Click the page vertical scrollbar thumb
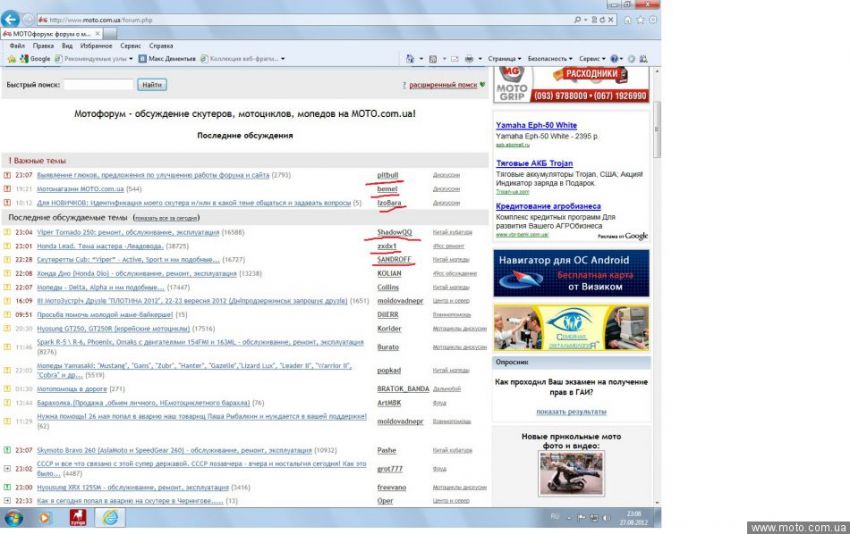This screenshot has width=850, height=534. click(x=657, y=129)
